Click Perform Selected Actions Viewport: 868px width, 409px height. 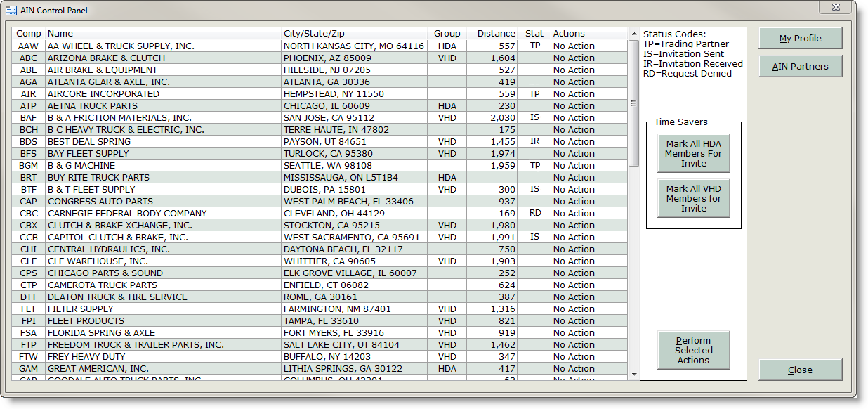(x=694, y=350)
